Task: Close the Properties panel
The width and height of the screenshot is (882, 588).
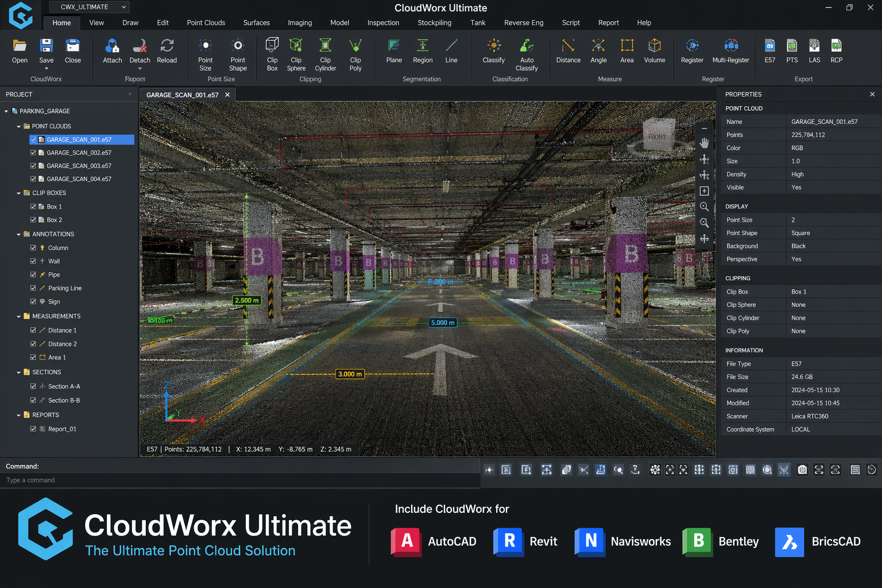Action: point(872,94)
